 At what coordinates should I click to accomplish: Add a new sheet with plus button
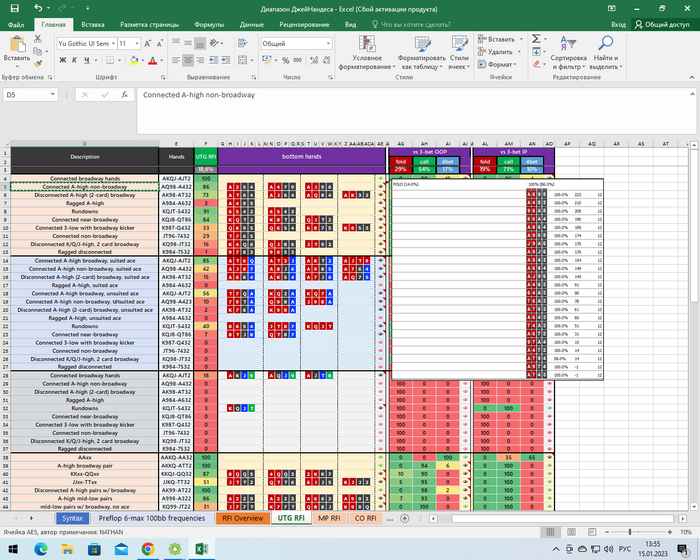pos(404,518)
